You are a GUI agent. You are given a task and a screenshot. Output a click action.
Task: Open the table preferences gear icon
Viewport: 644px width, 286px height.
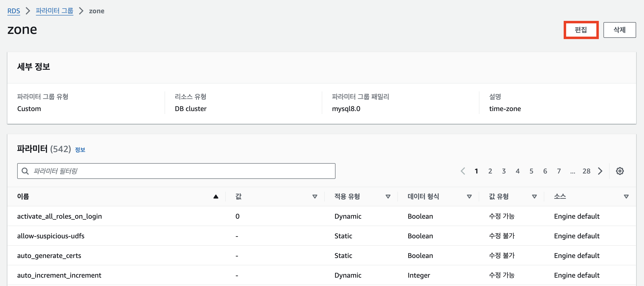click(619, 171)
